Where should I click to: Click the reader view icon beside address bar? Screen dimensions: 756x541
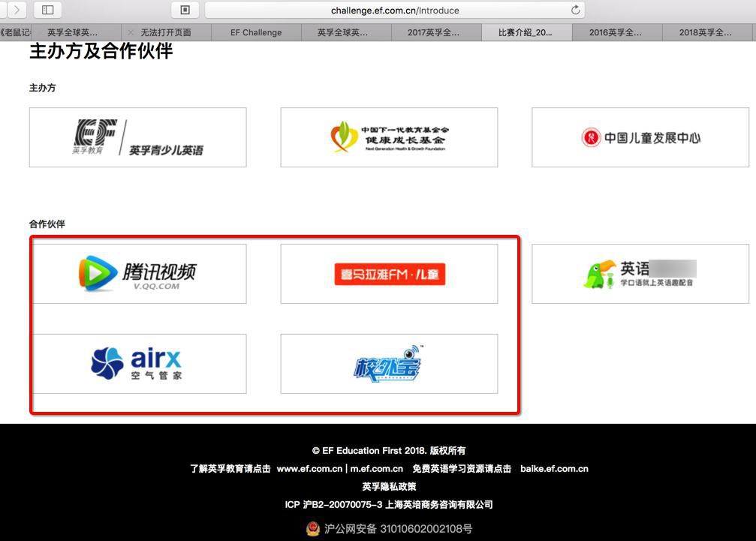click(185, 10)
